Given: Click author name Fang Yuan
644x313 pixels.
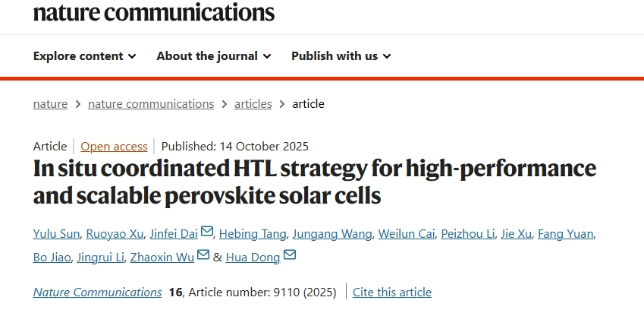Looking at the screenshot, I should (565, 232).
